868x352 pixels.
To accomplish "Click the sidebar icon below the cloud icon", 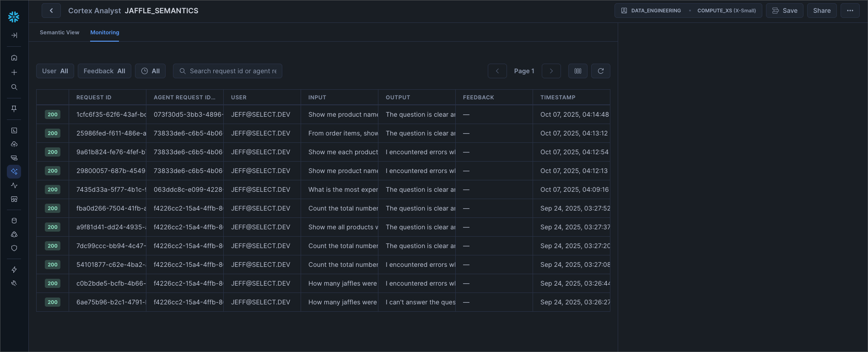I will tap(14, 158).
